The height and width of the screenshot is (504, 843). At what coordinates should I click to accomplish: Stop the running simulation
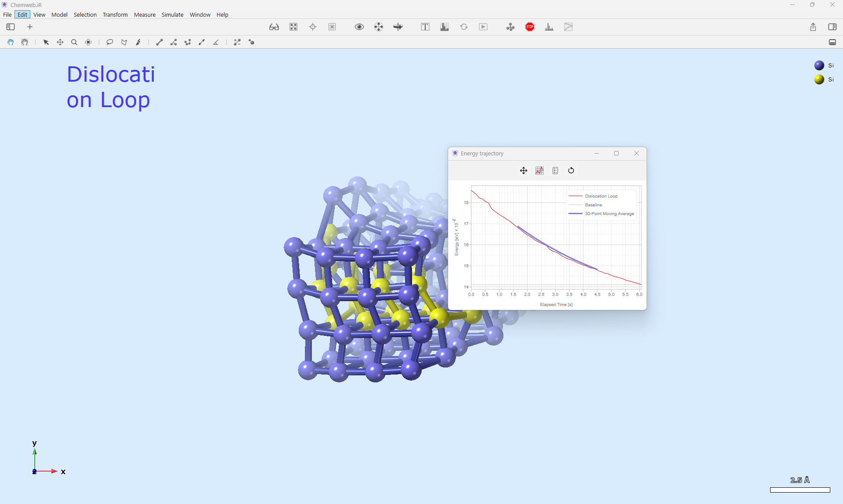point(530,27)
